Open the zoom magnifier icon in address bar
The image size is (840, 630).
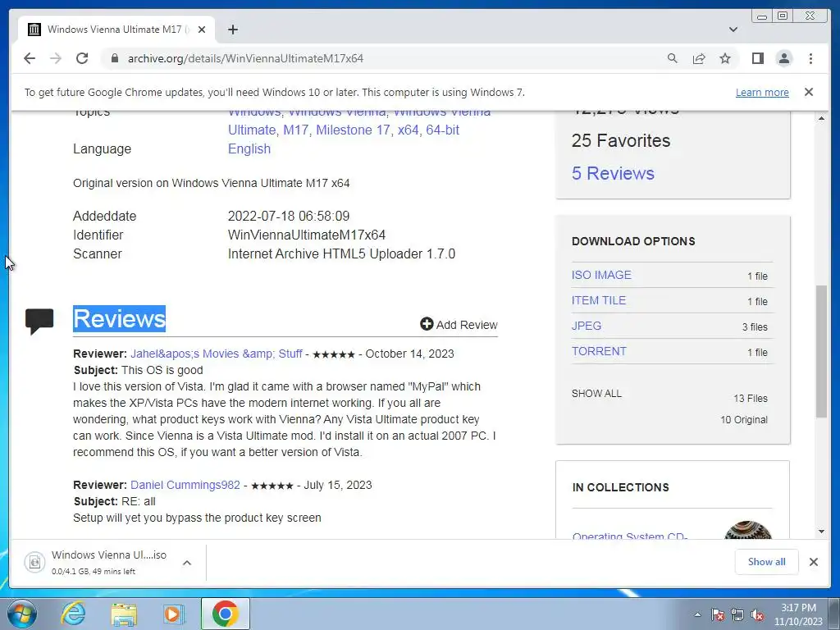pyautogui.click(x=673, y=58)
